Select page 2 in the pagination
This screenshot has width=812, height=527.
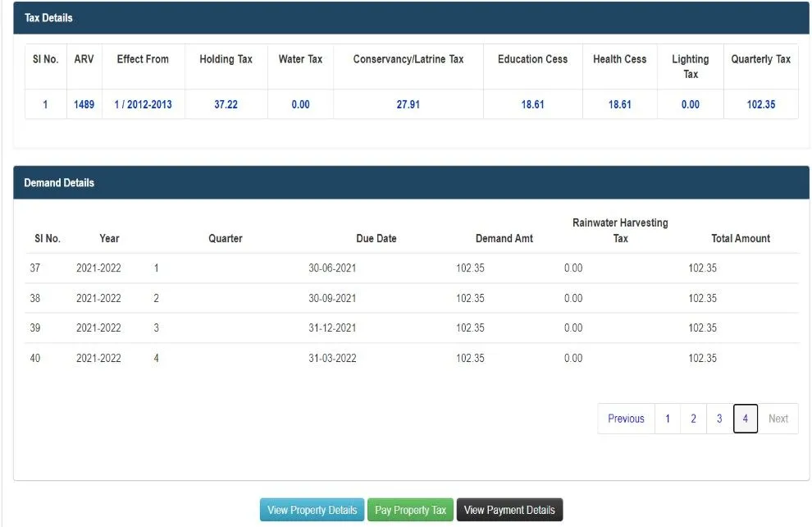click(693, 419)
